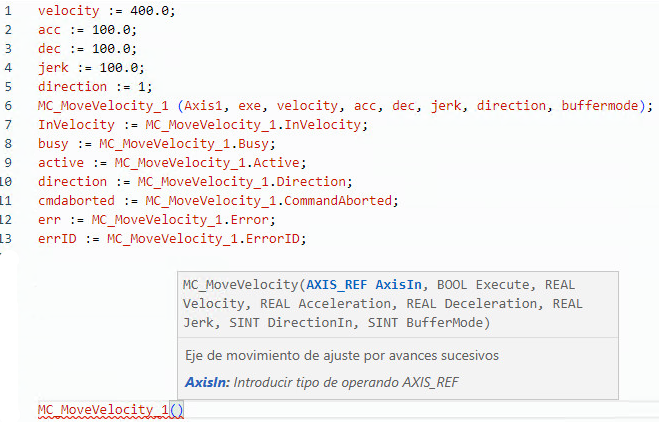Click the errID variable on line 13
This screenshot has height=424, width=659.
coord(56,239)
